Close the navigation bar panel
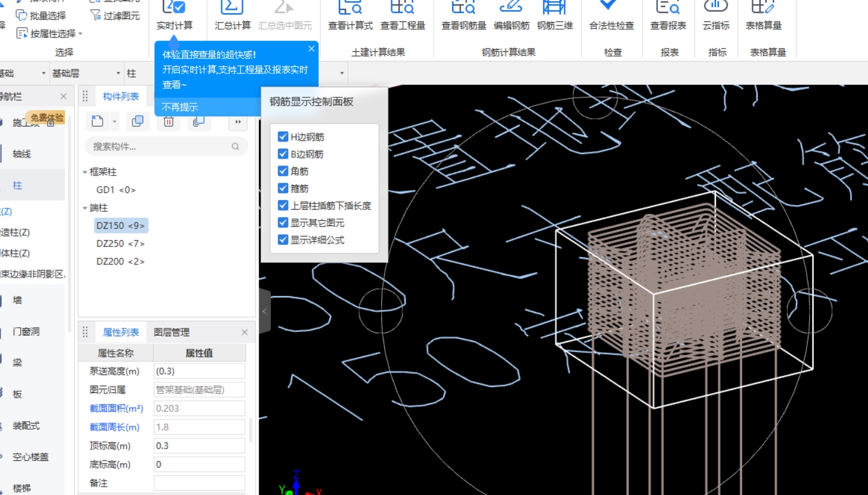 pos(63,97)
